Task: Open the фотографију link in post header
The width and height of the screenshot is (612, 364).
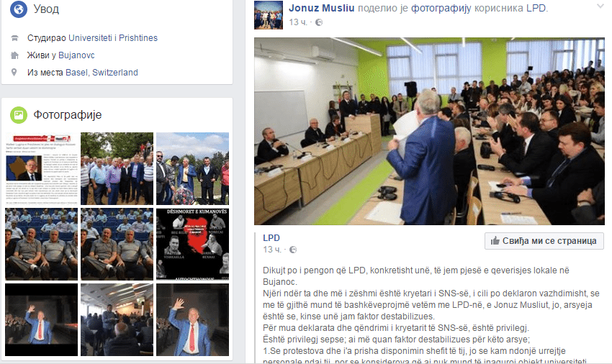Action: (x=441, y=8)
